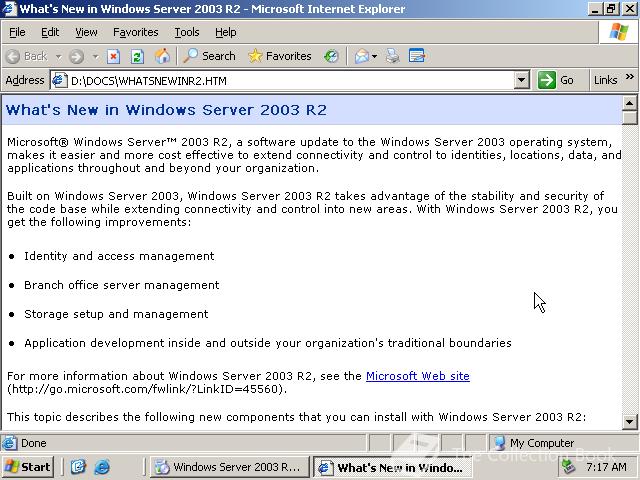Screen dimensions: 640x480
Task: Open the Search toolbar button
Action: pyautogui.click(x=209, y=56)
